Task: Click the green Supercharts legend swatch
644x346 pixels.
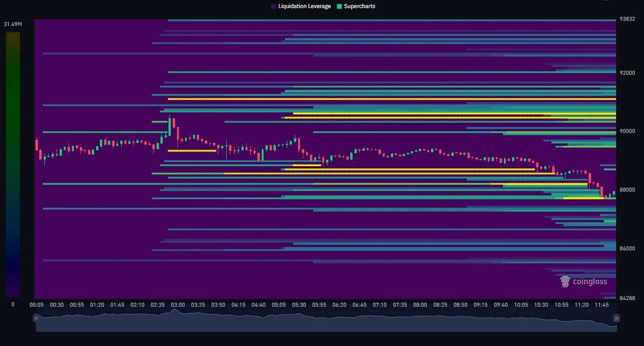Action: coord(339,6)
